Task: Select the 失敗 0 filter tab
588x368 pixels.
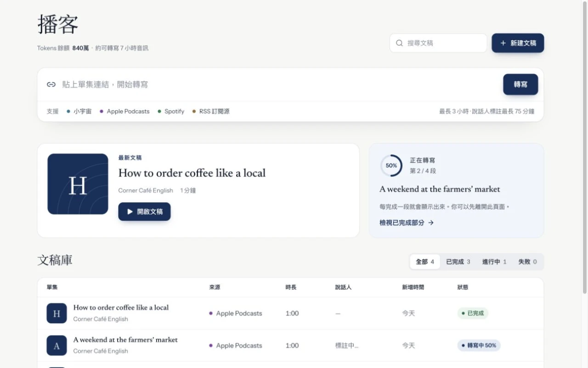Action: pos(527,262)
